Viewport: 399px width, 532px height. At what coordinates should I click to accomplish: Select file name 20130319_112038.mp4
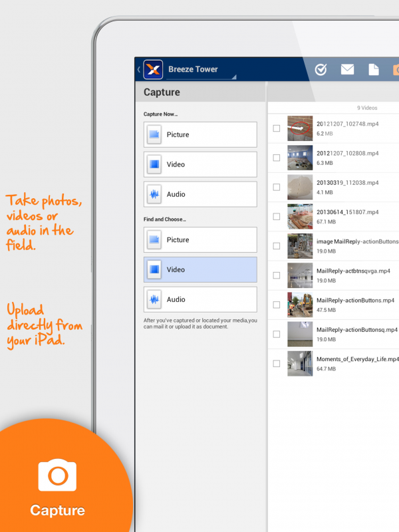[x=347, y=182]
